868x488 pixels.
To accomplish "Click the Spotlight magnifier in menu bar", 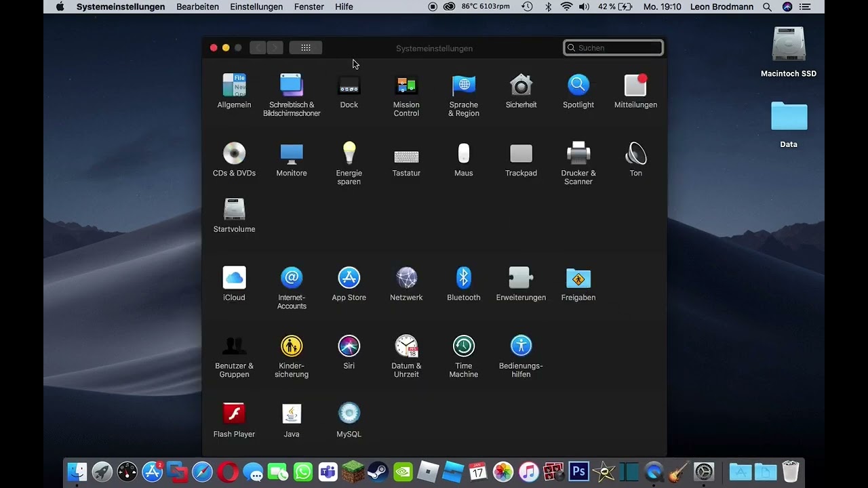I will (x=767, y=7).
